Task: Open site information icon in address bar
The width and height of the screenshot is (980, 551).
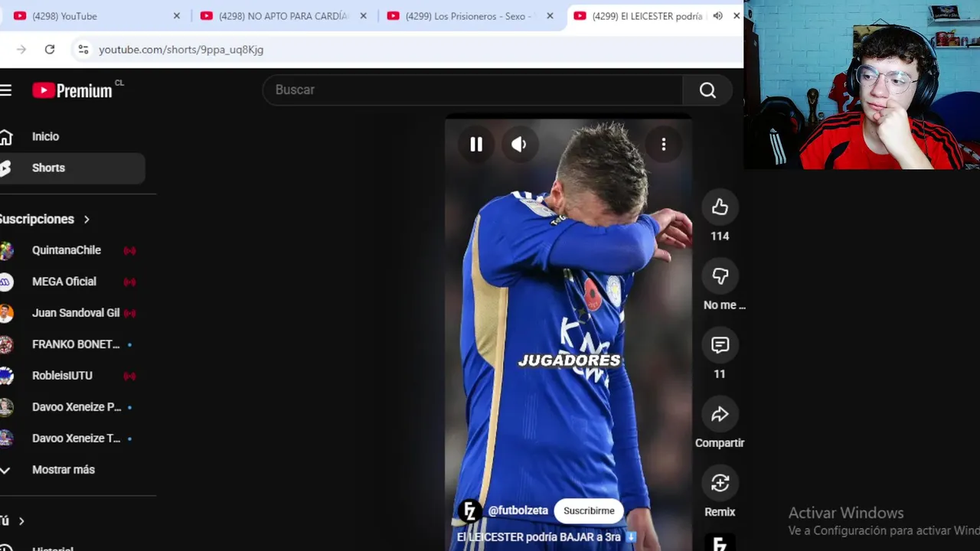Action: pos(83,49)
